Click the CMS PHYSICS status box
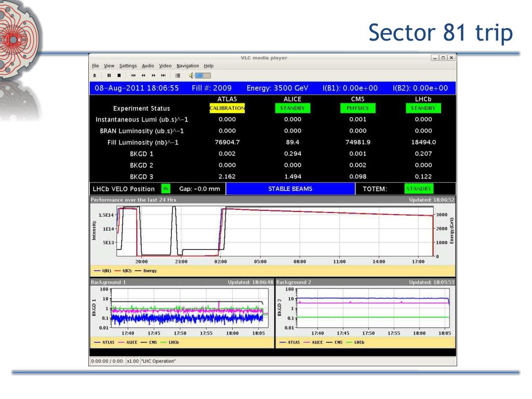532x399 pixels. coord(357,108)
